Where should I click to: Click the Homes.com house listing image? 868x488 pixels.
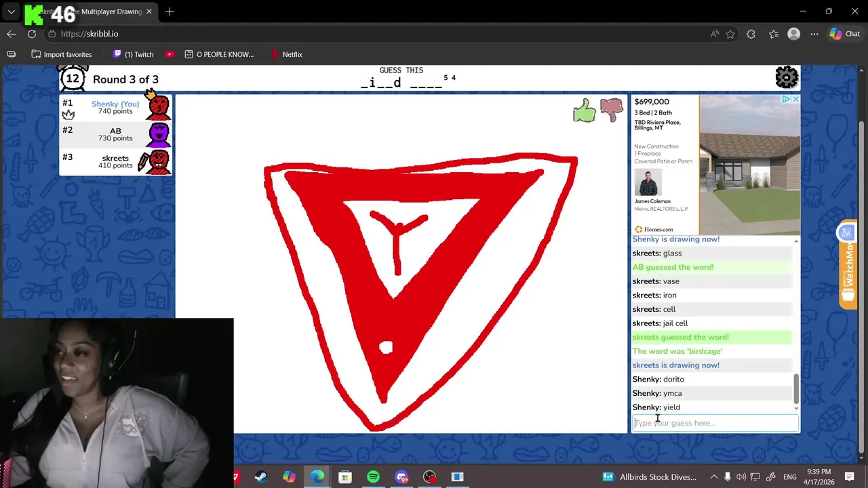[749, 165]
